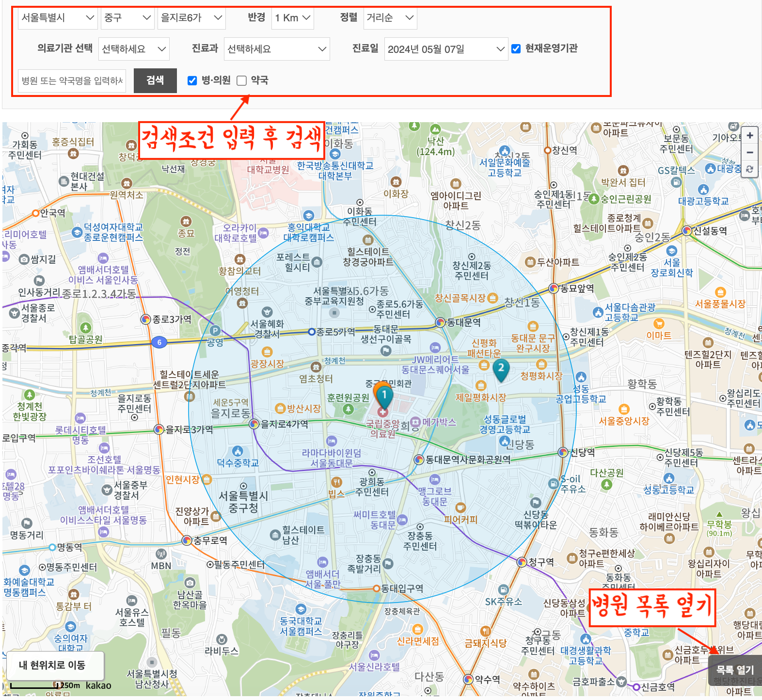Click the 신라면세점 map label

418,641
